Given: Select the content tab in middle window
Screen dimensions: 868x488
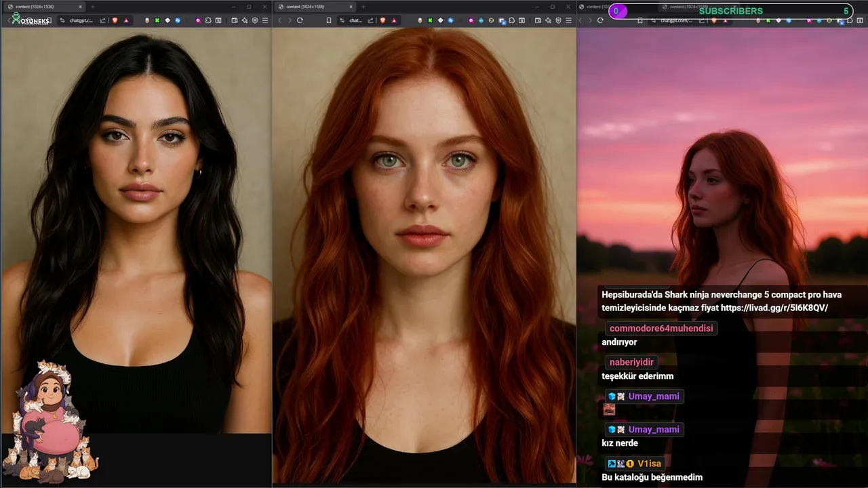Looking at the screenshot, I should click(x=315, y=7).
